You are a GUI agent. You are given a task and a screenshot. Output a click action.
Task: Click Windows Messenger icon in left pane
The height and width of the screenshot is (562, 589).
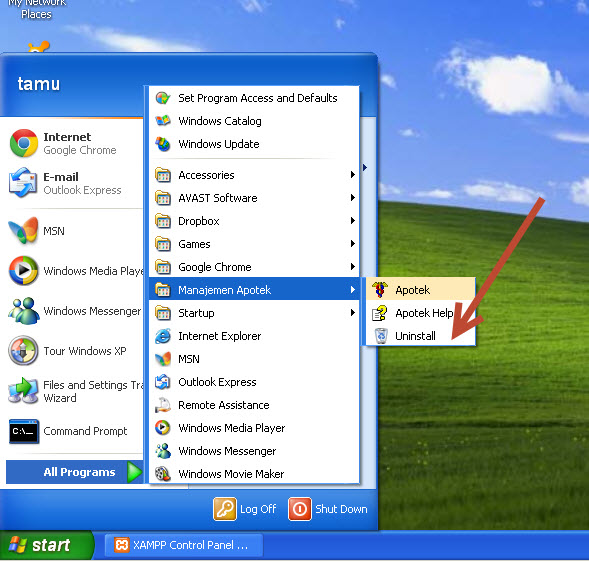pos(23,311)
